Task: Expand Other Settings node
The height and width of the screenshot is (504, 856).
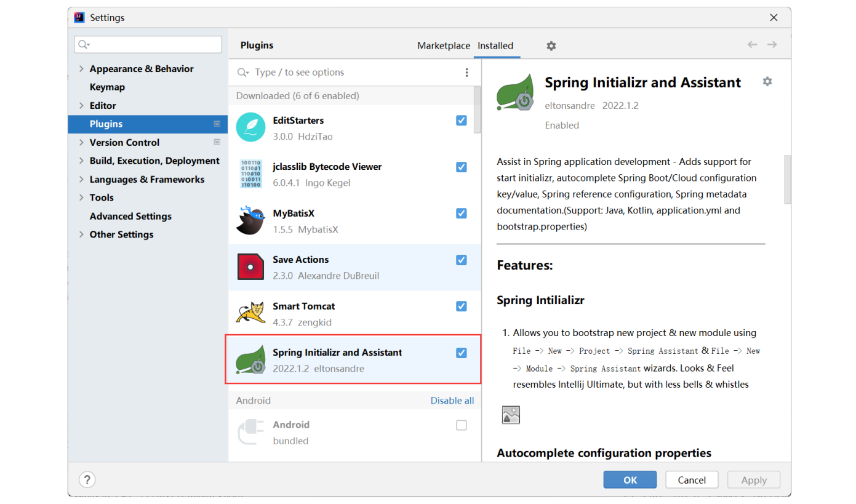Action: click(81, 234)
